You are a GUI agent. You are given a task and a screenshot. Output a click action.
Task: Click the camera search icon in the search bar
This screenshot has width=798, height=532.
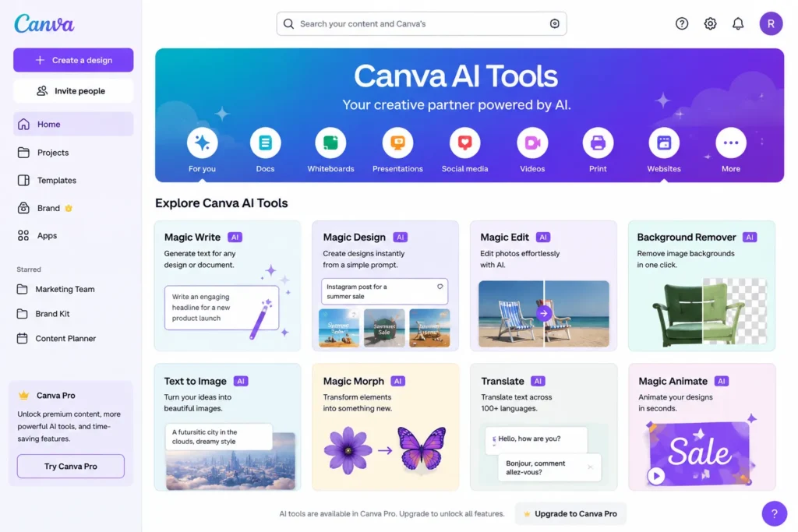tap(554, 23)
